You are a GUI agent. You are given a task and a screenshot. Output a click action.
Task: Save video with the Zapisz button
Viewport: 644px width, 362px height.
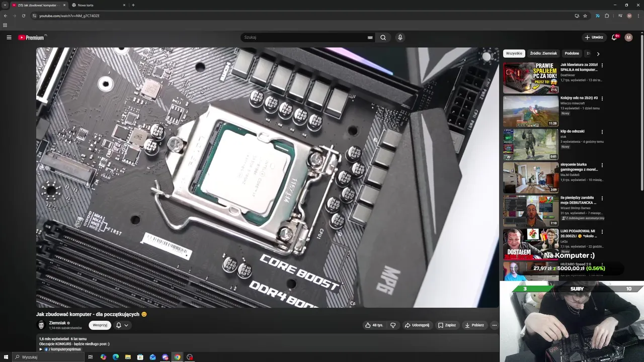click(447, 325)
